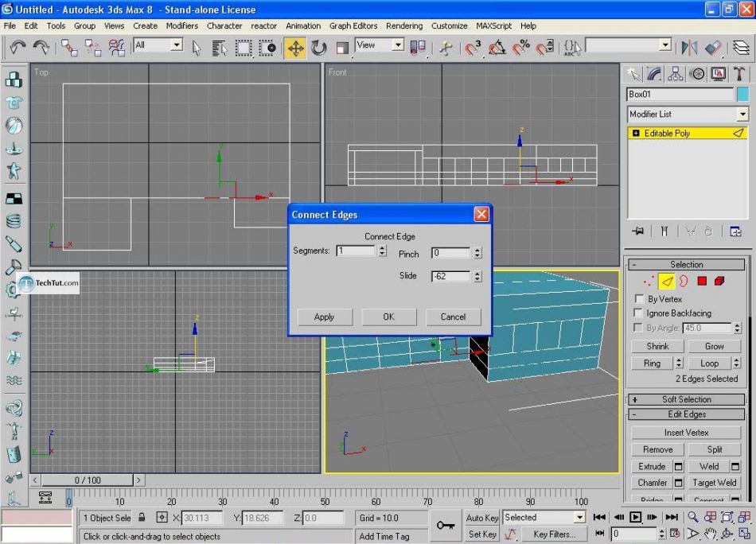Click the Pin Stack icon
This screenshot has width=756, height=544.
pos(638,231)
